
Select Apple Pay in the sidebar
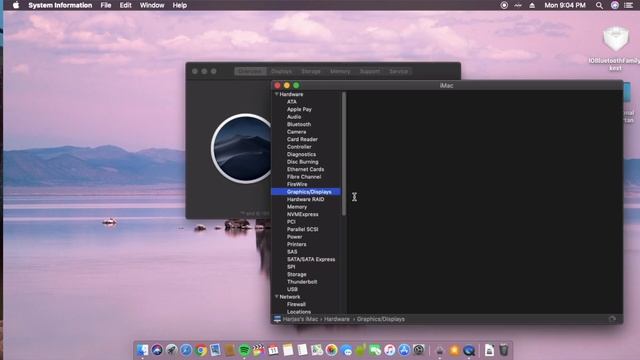(x=299, y=109)
